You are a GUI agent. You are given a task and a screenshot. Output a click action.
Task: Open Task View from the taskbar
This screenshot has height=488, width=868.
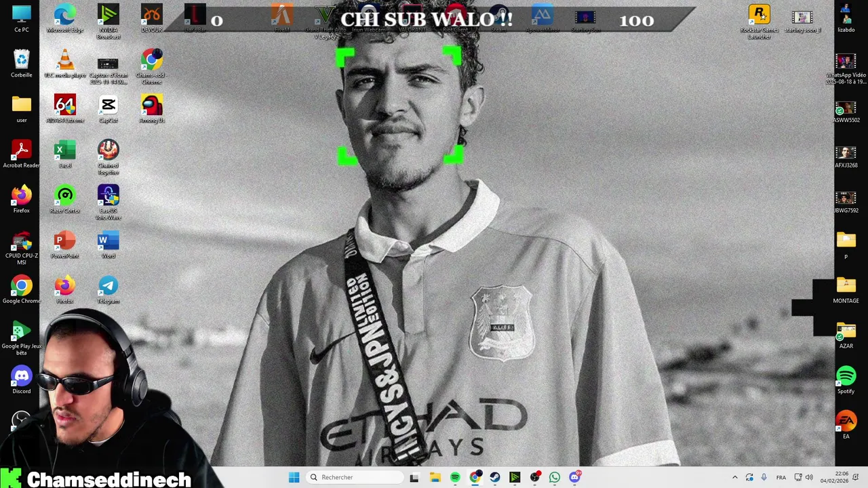pos(414,477)
